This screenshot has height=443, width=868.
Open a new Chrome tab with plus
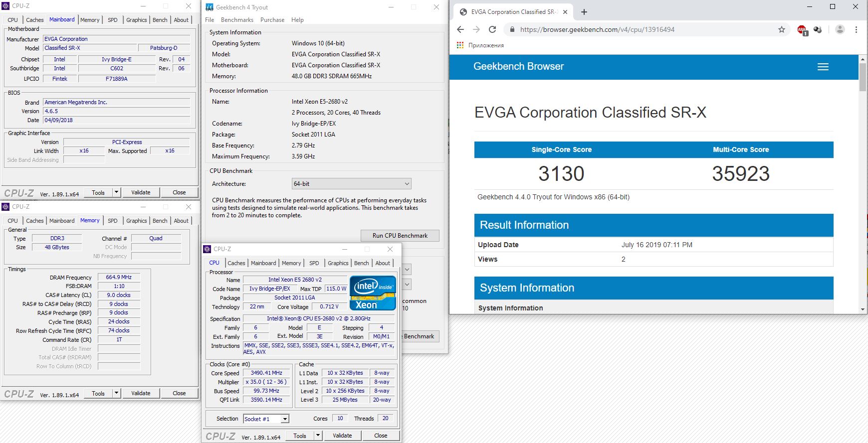pos(584,12)
